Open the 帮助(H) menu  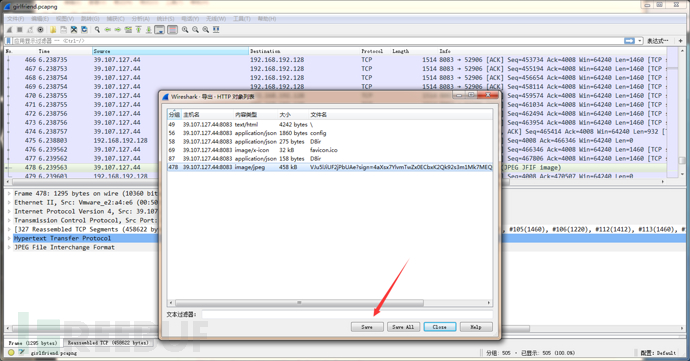coord(267,18)
